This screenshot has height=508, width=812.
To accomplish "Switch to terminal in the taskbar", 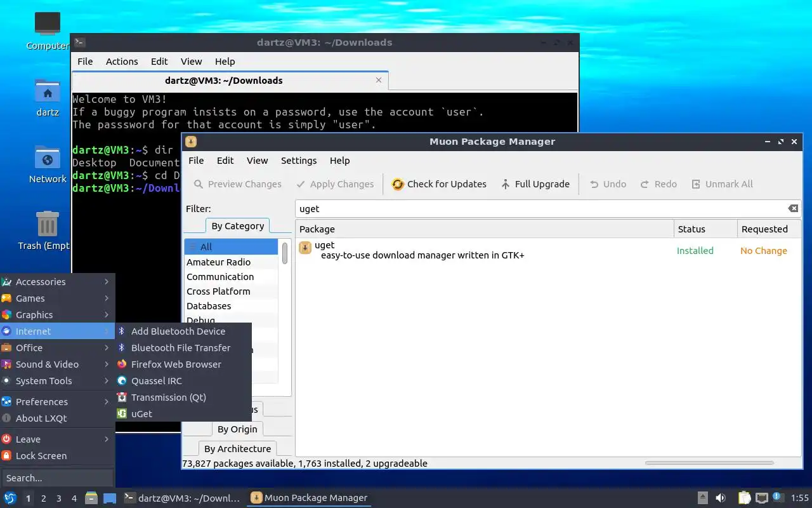I will pos(183,498).
